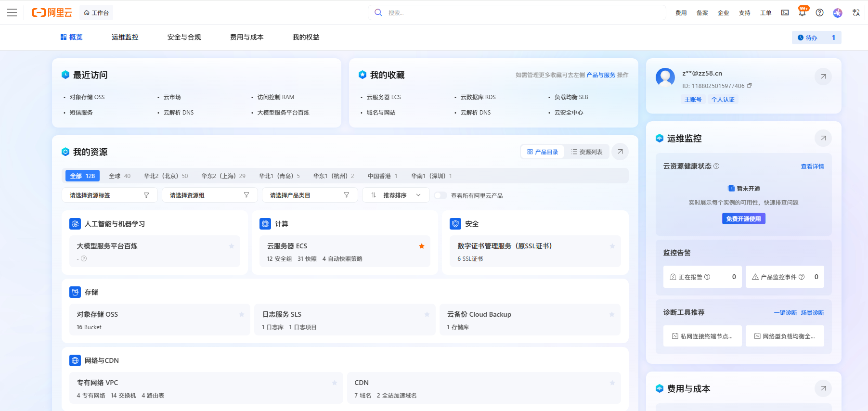Click the search magnifier icon
Viewport: 868px width, 411px height.
(378, 13)
